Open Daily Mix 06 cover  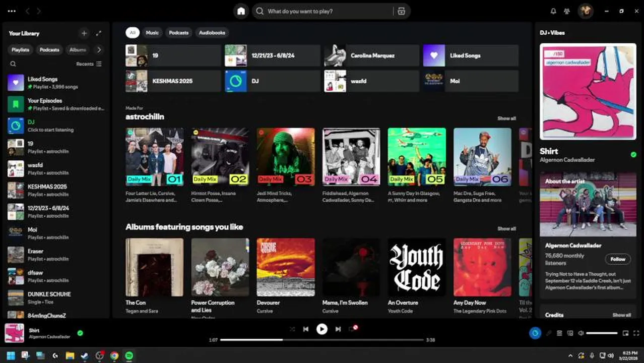point(482,157)
